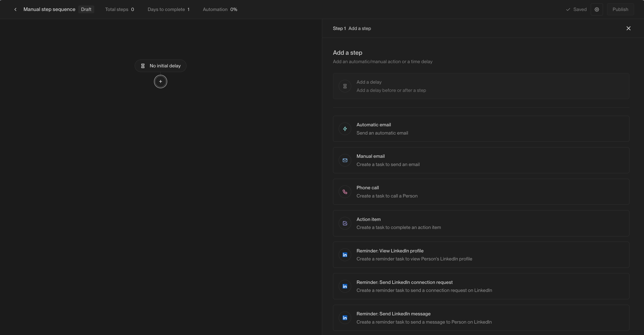The image size is (644, 335).
Task: Click the envelope icon for Manual email
Action: [345, 160]
